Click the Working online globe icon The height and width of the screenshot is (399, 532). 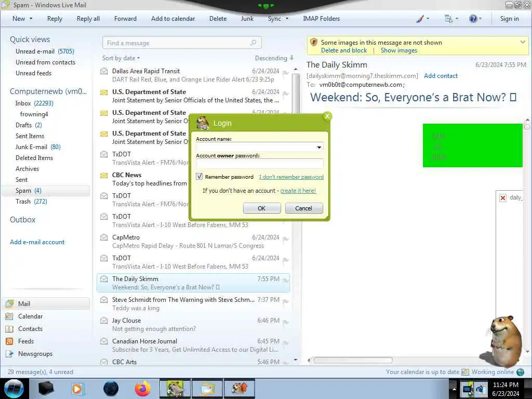(520, 372)
